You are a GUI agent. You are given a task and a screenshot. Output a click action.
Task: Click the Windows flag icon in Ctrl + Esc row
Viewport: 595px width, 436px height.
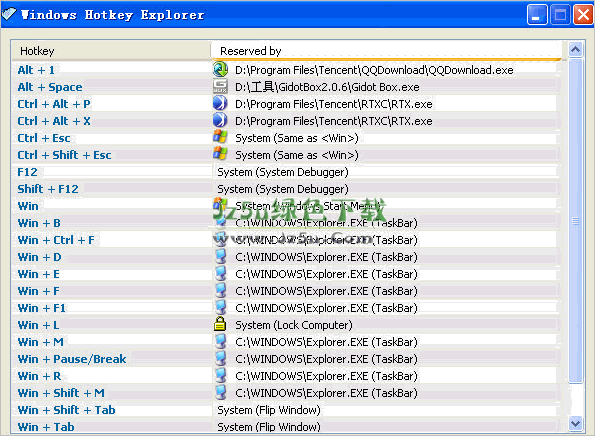[220, 137]
